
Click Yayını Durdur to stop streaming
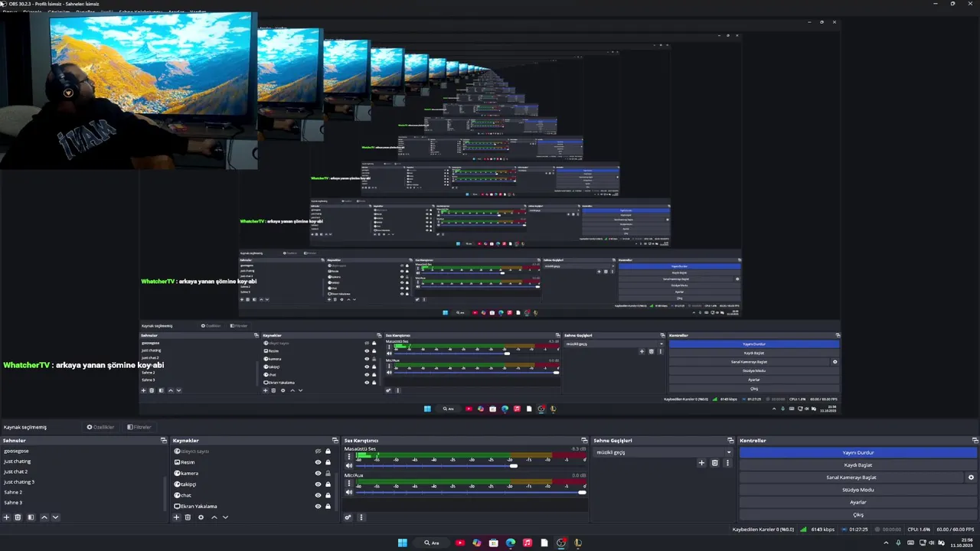coord(858,452)
